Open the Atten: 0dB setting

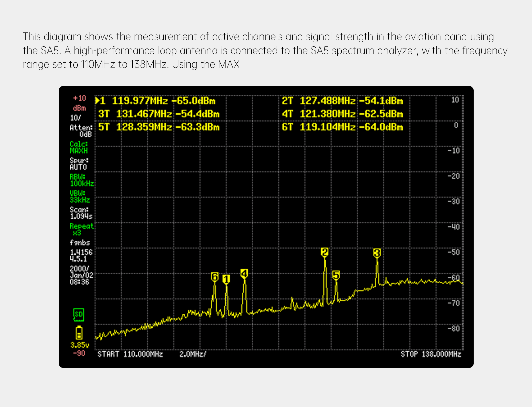pos(81,131)
